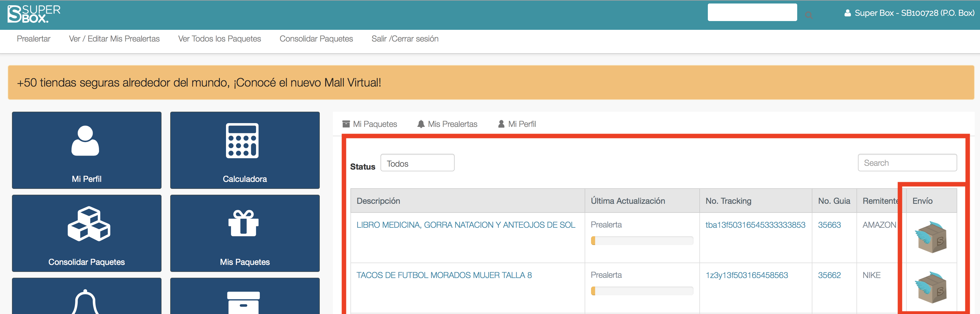
Task: Click the bell icon of Mis Prealertas tab
Action: (x=421, y=124)
